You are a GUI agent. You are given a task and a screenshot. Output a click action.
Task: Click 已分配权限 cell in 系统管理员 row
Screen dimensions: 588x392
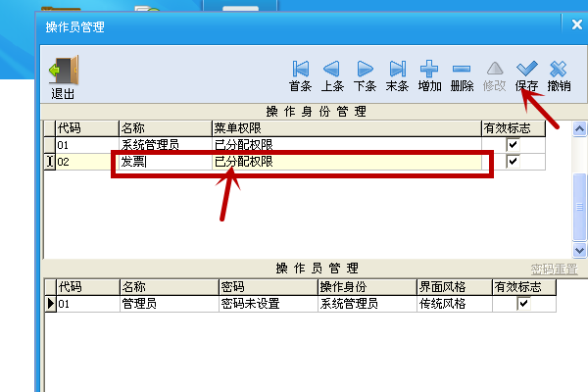(x=347, y=145)
